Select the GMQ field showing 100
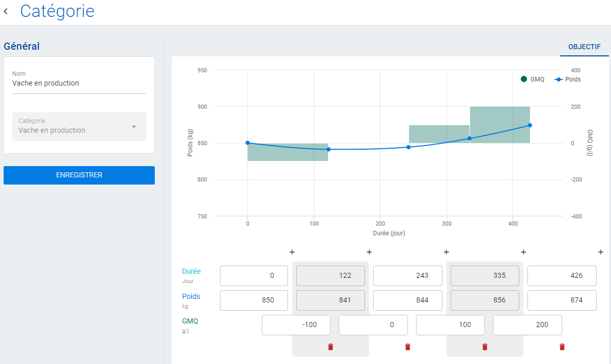Screen dimensions: 611x364 tap(451, 325)
